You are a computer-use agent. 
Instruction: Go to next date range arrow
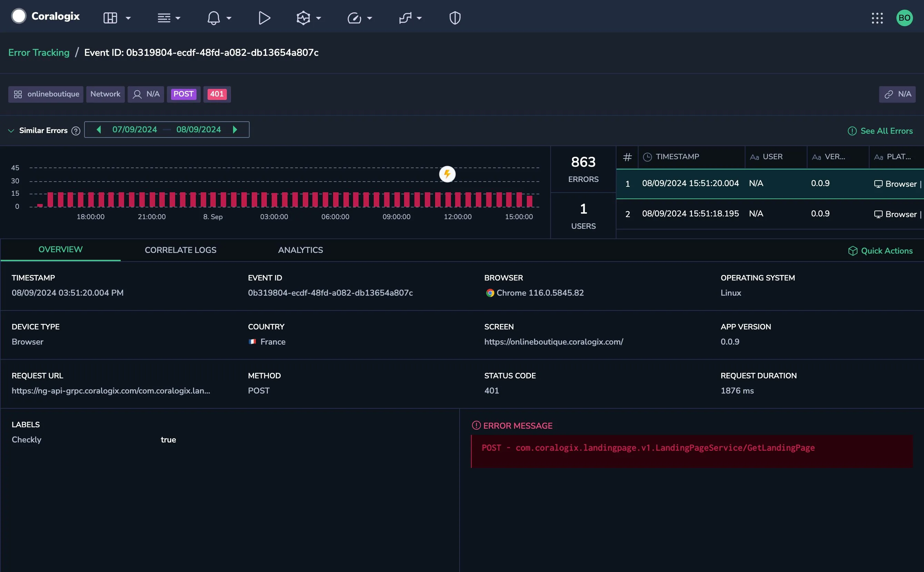235,129
